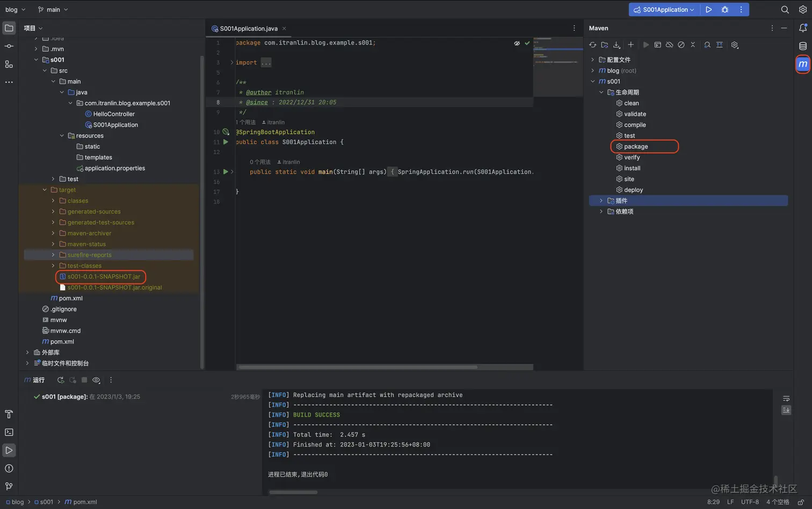Screen dimensions: 812x509
Task: Open IDE settings gear icon
Action: click(803, 10)
